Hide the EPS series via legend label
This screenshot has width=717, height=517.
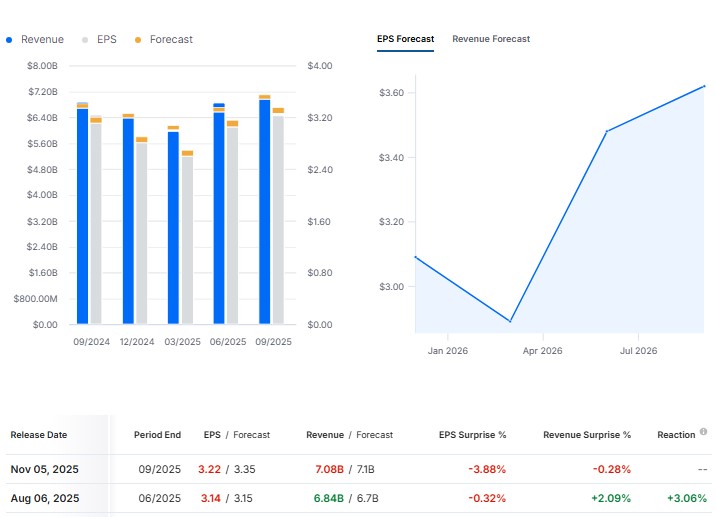tap(106, 40)
